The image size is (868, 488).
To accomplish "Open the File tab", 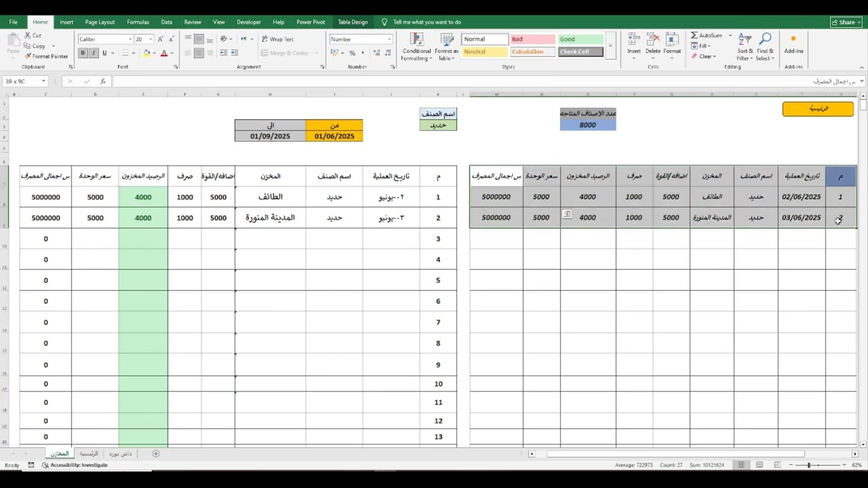I will click(13, 22).
